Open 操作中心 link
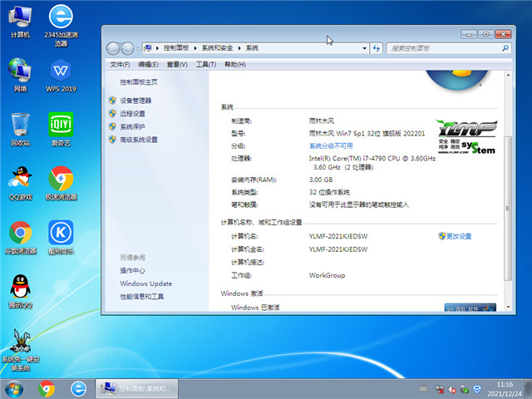The image size is (532, 399). pyautogui.click(x=133, y=270)
